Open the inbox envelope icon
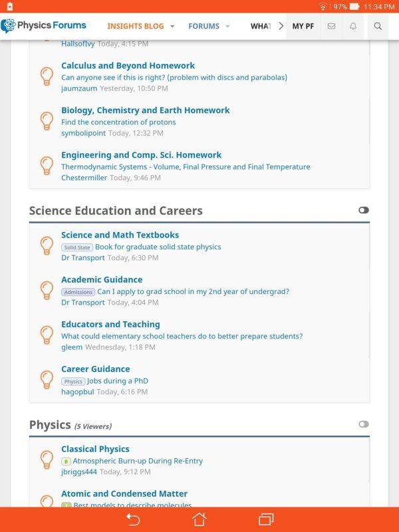399x532 pixels. coord(331,26)
